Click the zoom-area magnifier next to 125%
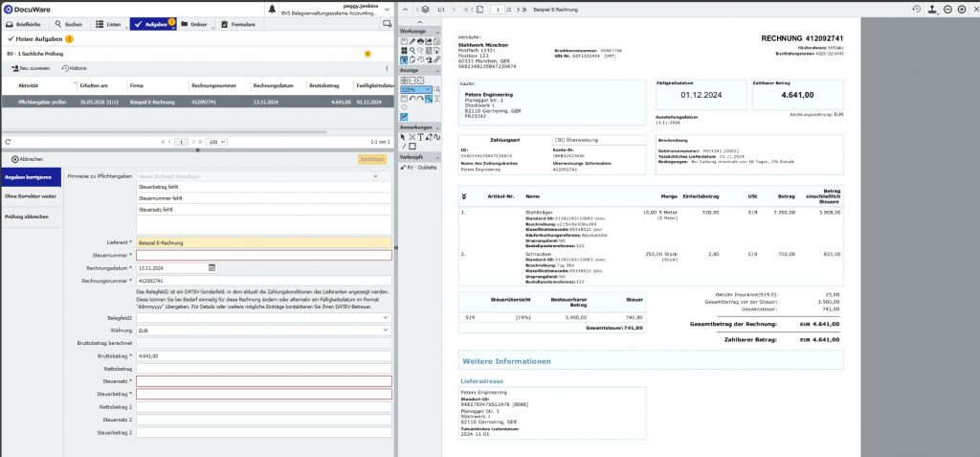This screenshot has height=457, width=980. (436, 89)
